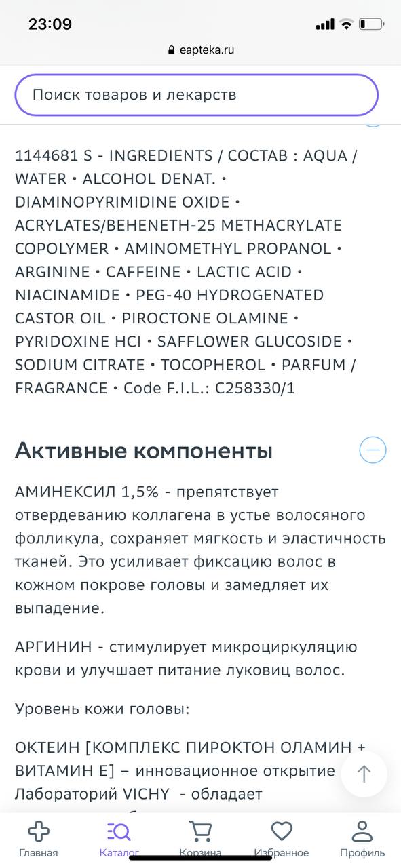Open the Каталог search-list icon

pos(119,831)
